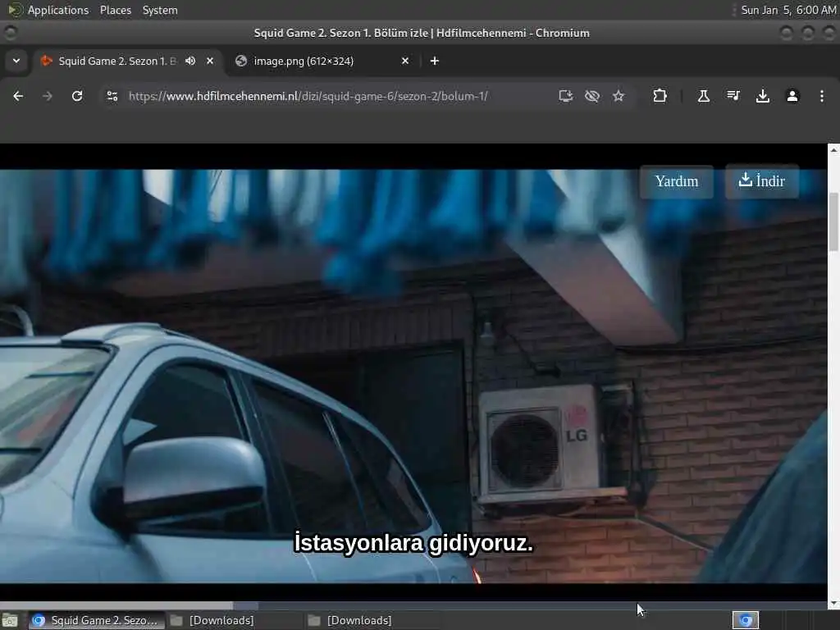Click the address bar URL
Screen dimensions: 840x630
[x=308, y=96]
